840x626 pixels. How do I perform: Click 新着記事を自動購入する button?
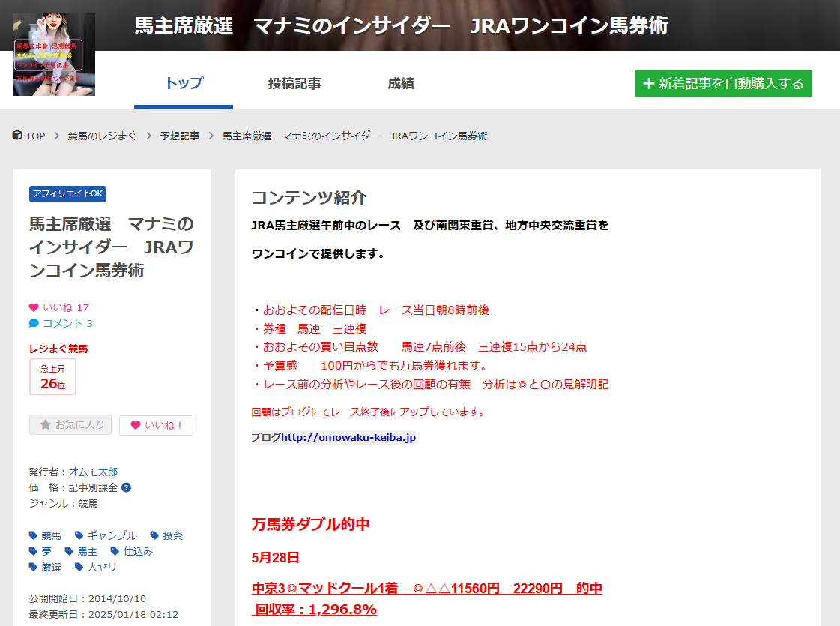[x=722, y=84]
